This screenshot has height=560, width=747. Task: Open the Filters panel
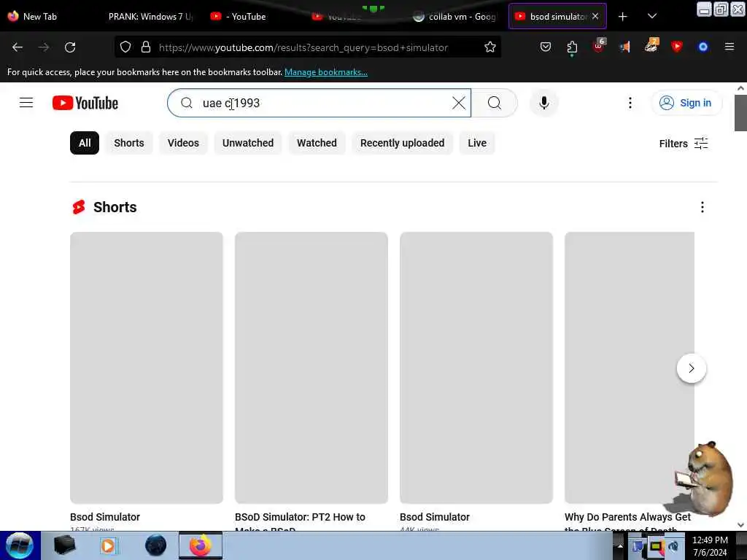(684, 144)
